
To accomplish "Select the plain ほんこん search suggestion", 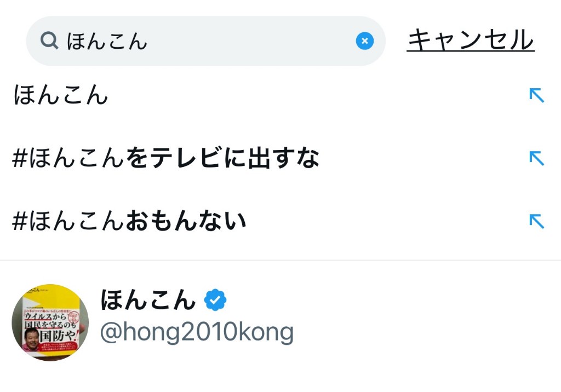I will tap(61, 96).
